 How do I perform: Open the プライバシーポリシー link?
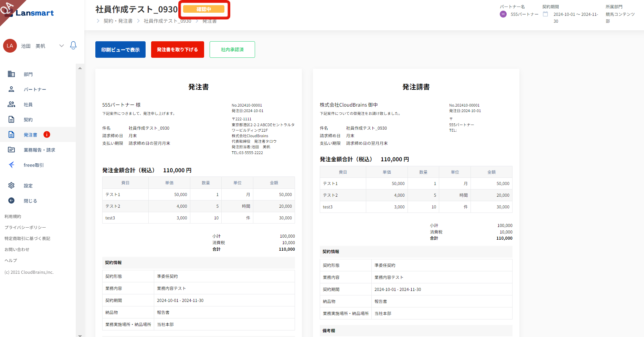tap(25, 227)
